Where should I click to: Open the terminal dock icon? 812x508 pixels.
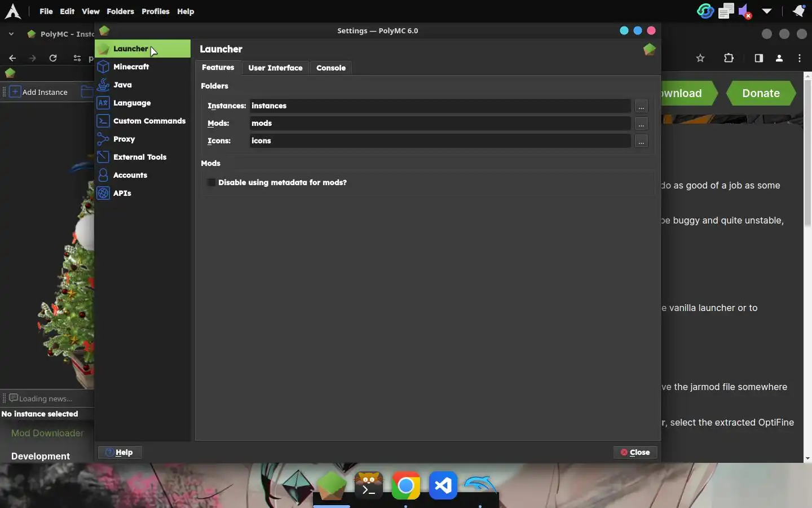[368, 486]
